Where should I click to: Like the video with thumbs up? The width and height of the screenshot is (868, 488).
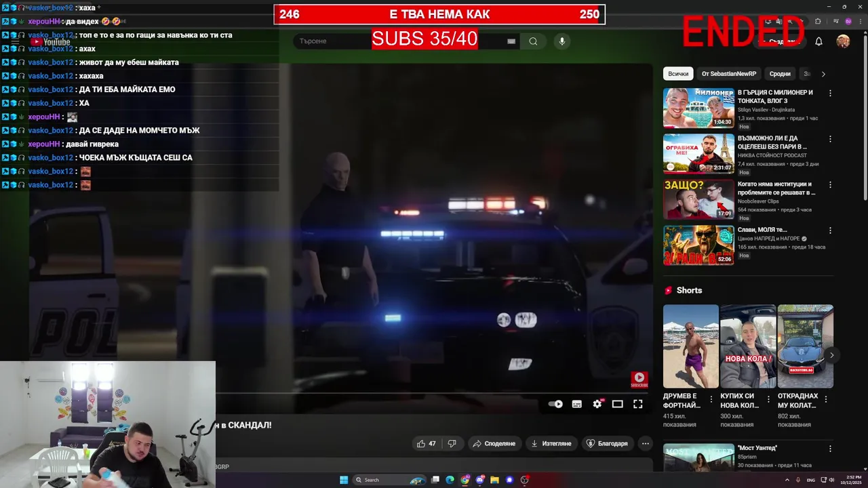point(427,443)
